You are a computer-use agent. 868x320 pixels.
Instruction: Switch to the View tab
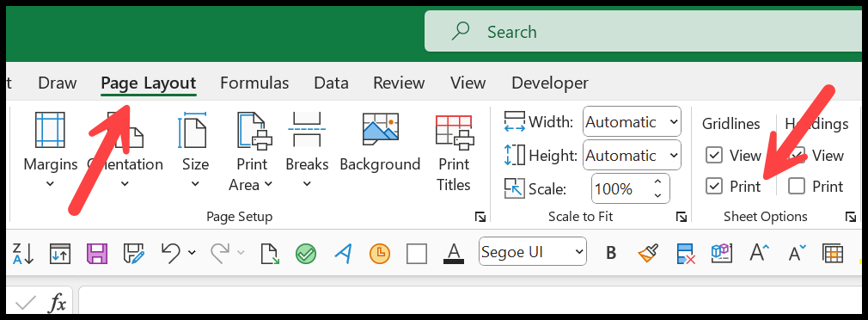pyautogui.click(x=468, y=83)
